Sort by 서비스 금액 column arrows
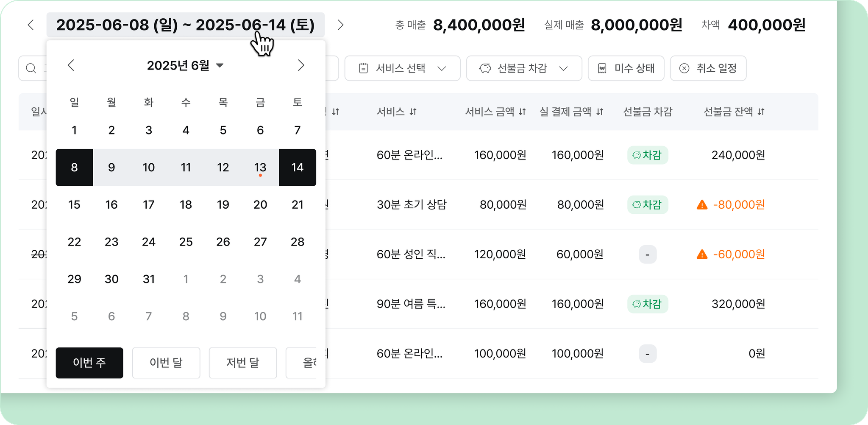Image resolution: width=868 pixels, height=425 pixels. (x=522, y=112)
